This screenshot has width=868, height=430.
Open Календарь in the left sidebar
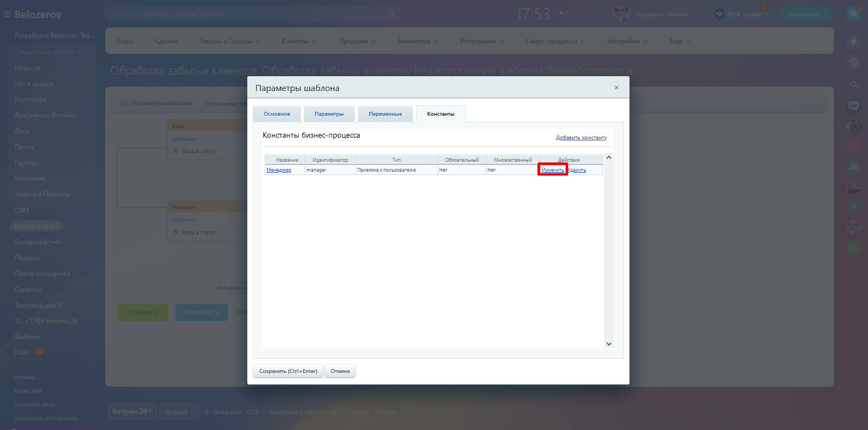(x=31, y=99)
